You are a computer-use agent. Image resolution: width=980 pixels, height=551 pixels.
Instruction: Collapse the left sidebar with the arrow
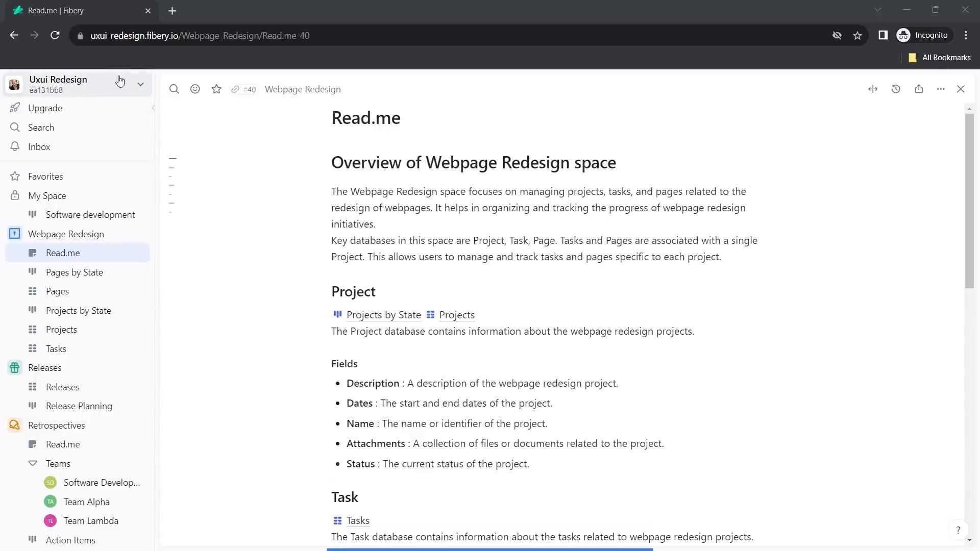(x=153, y=108)
